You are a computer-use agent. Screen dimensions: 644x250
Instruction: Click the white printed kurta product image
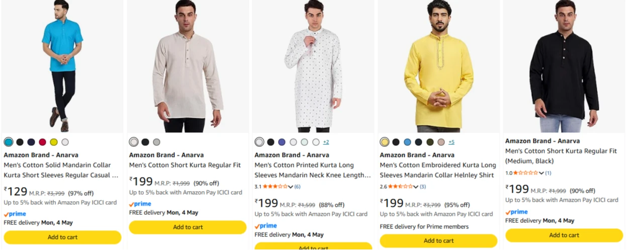click(x=313, y=65)
